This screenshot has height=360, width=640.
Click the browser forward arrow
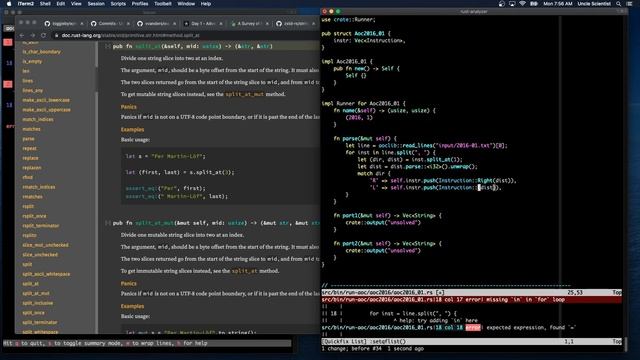(33, 36)
